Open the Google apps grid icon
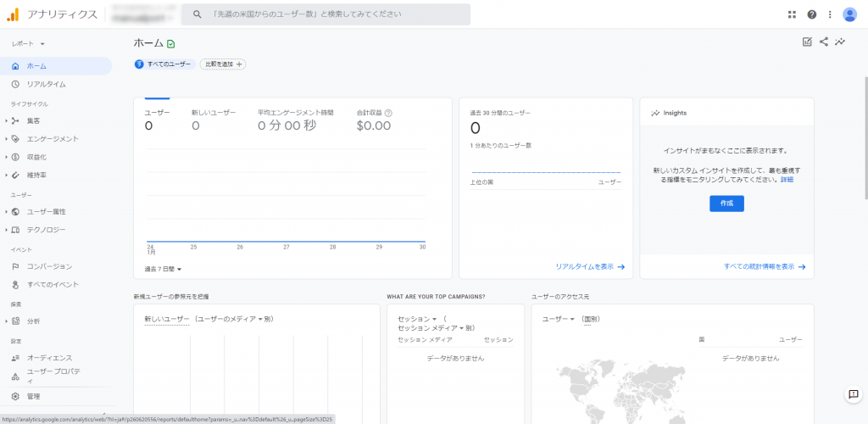The image size is (868, 424). click(792, 14)
